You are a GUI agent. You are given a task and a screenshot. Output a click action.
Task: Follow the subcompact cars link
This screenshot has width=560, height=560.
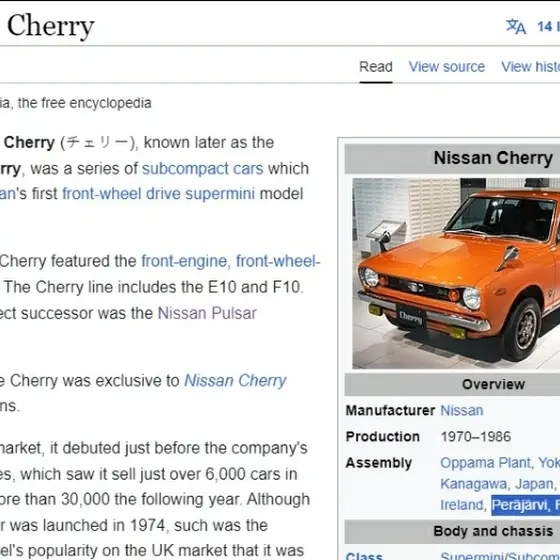202,169
